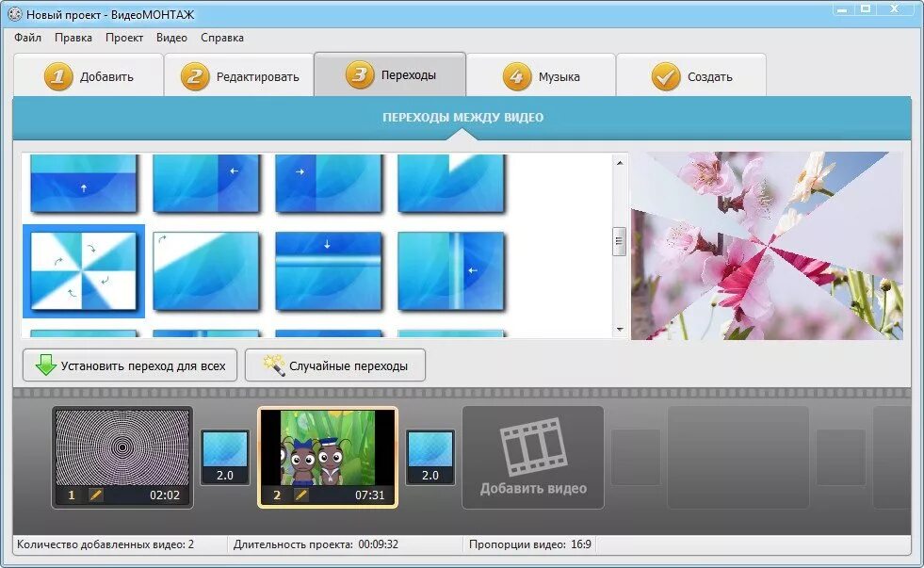
Task: Edit clip 1 via pencil icon
Action: [x=95, y=495]
